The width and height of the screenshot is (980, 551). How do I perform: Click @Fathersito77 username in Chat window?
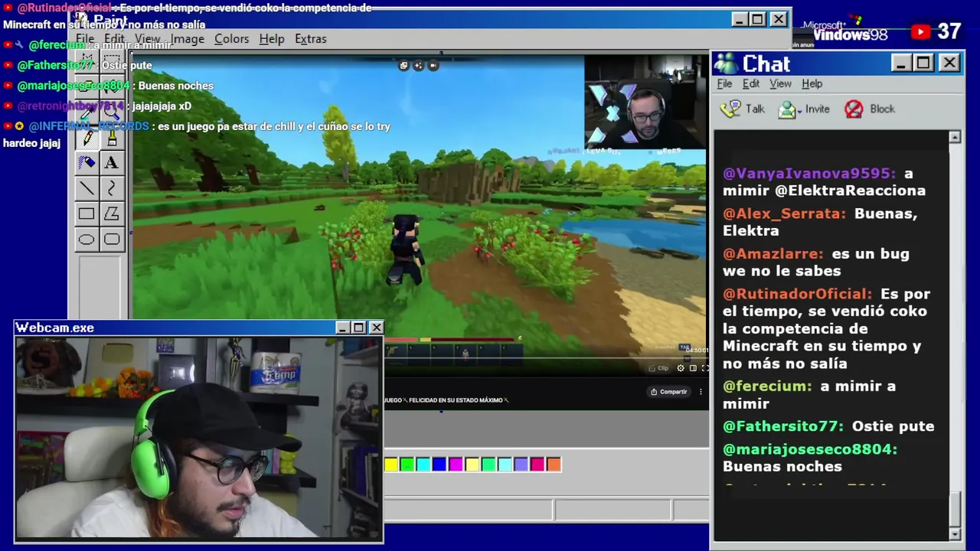pyautogui.click(x=783, y=426)
